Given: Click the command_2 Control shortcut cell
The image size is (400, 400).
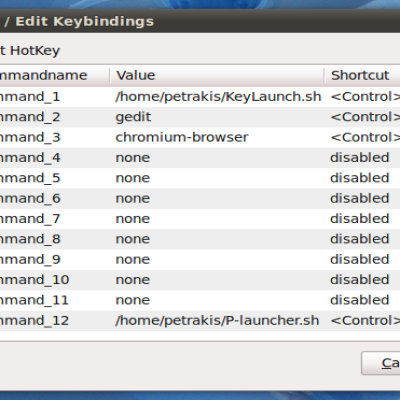Looking at the screenshot, I should tap(365, 117).
